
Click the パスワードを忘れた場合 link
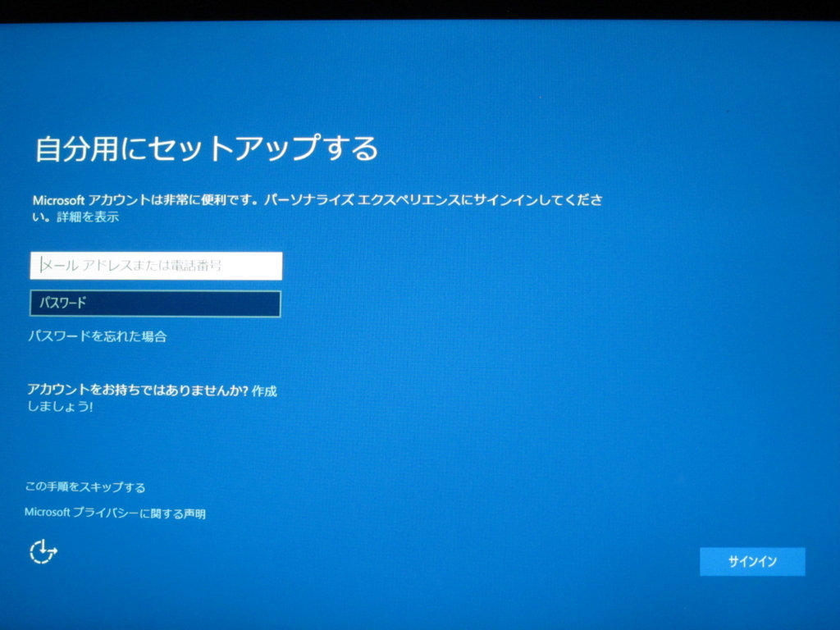[98, 336]
